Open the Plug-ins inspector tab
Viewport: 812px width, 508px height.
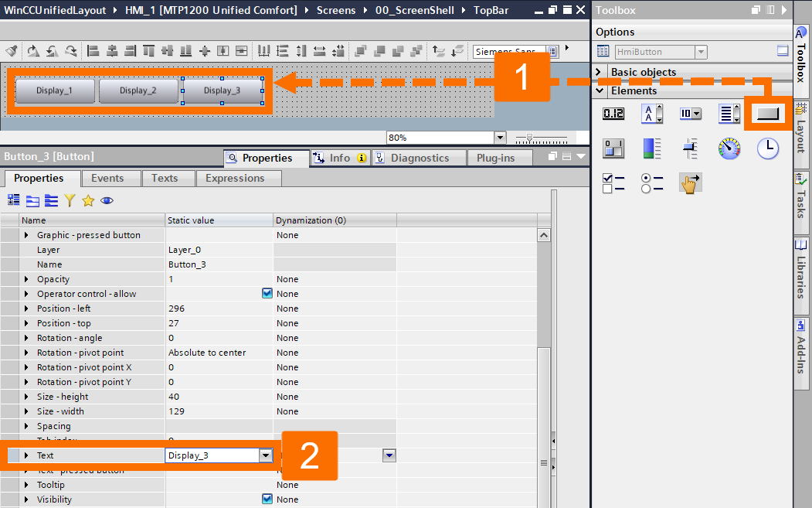pyautogui.click(x=500, y=158)
